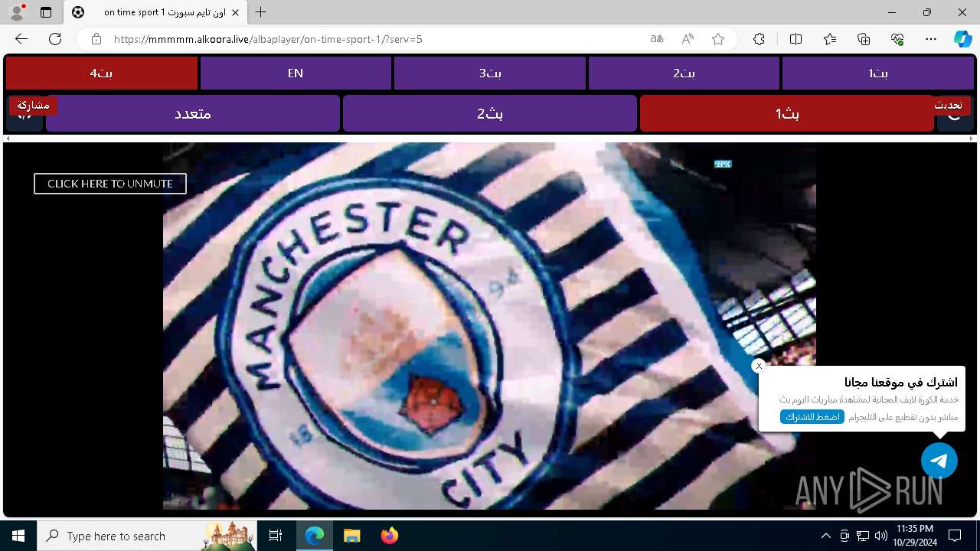Select the متعدد multi-stream button
The image size is (980, 551).
[193, 113]
